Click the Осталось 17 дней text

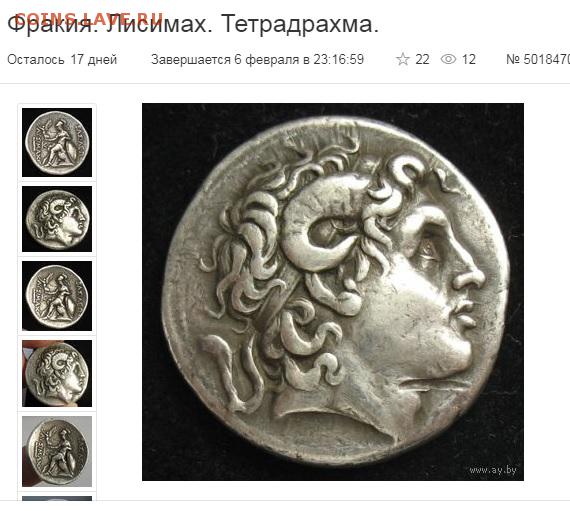pos(62,59)
